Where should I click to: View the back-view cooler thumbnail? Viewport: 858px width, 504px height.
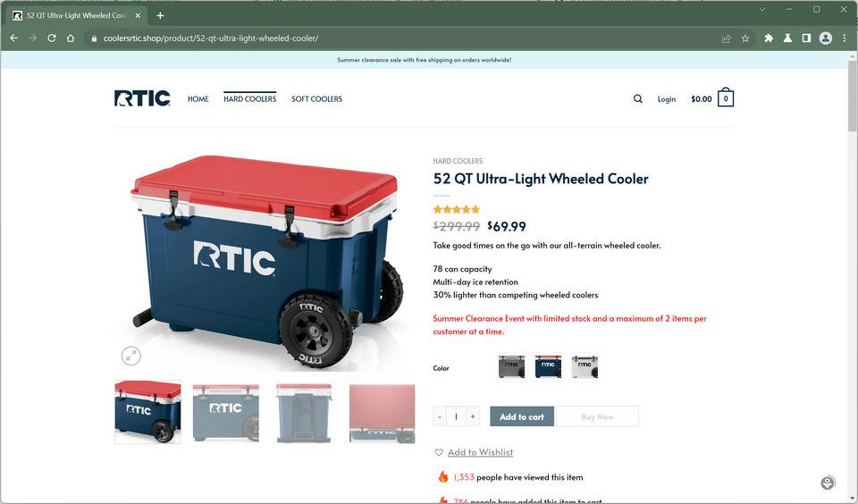(x=304, y=413)
